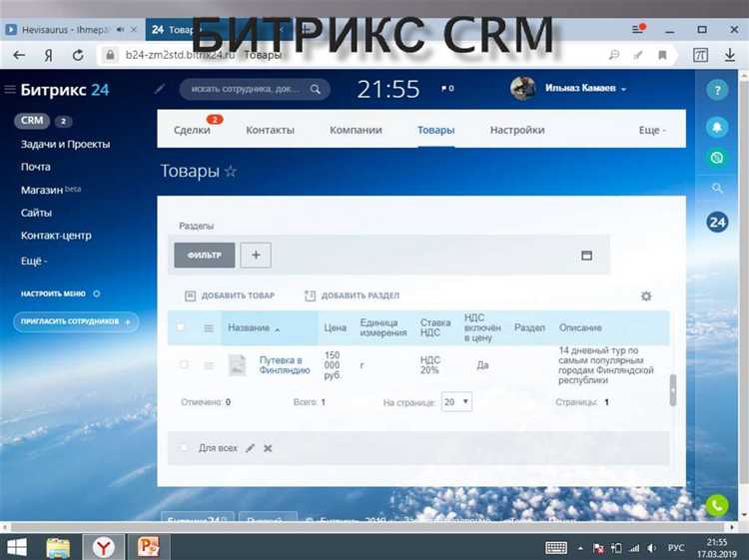Open CRM in the left sidebar
Viewport: 749px width, 560px height.
coord(32,121)
